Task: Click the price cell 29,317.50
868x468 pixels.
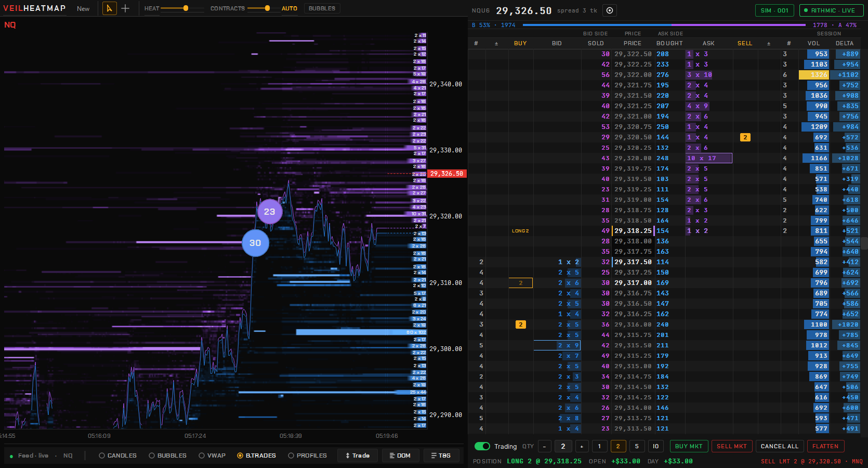Action: [x=633, y=262]
